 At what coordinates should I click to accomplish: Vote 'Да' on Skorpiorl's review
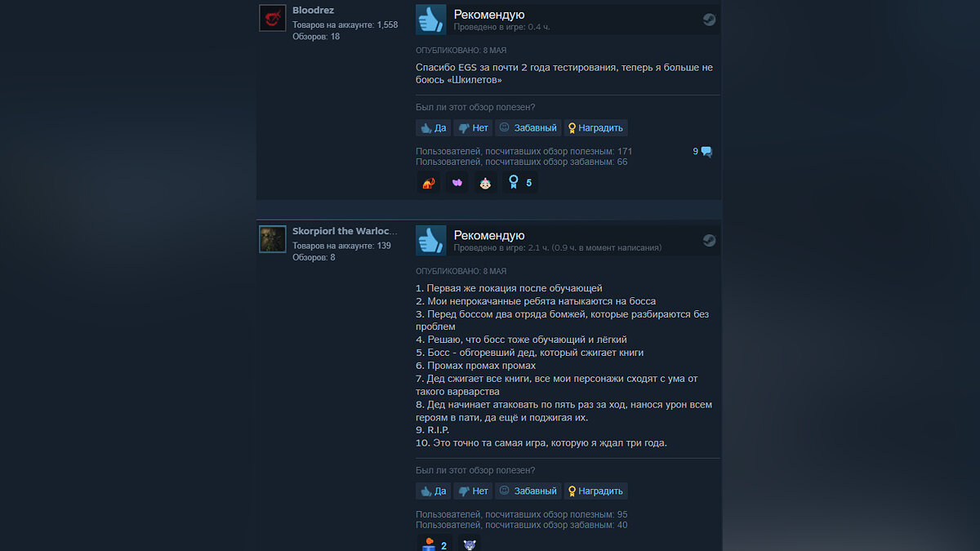433,491
